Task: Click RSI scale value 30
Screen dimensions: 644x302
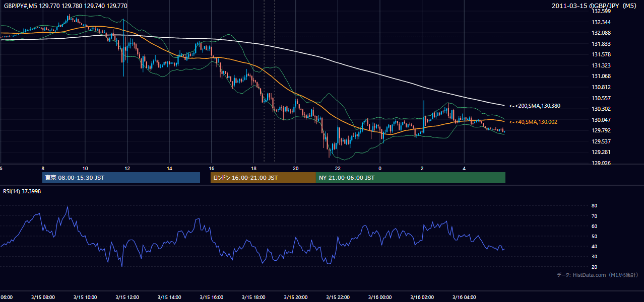Action: tap(595, 257)
